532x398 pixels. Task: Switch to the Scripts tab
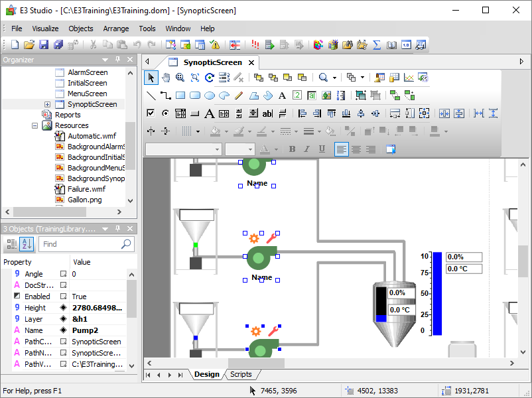(240, 375)
